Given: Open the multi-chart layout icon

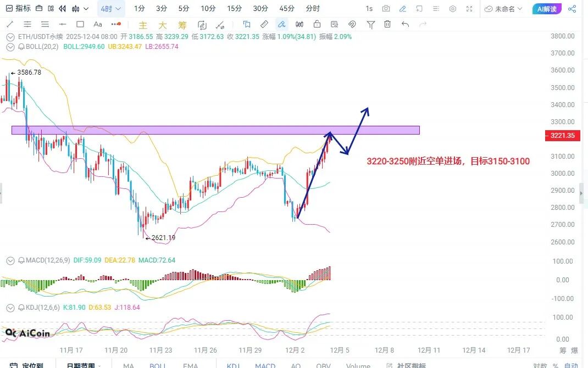Looking at the screenshot, I should pos(51,8).
